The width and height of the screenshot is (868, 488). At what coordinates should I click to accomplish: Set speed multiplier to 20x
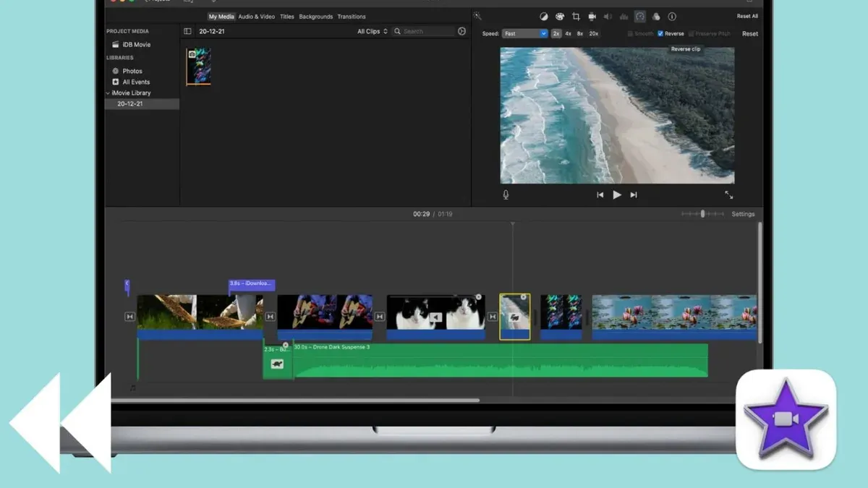[x=593, y=34]
